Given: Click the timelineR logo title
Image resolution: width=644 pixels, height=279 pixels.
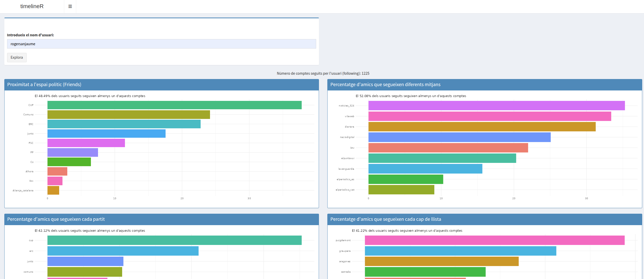Looking at the screenshot, I should 32,6.
